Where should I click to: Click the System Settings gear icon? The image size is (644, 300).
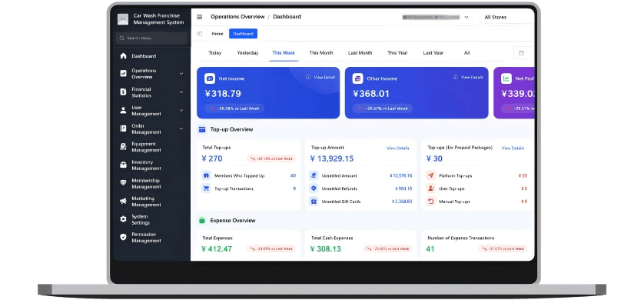tap(123, 219)
